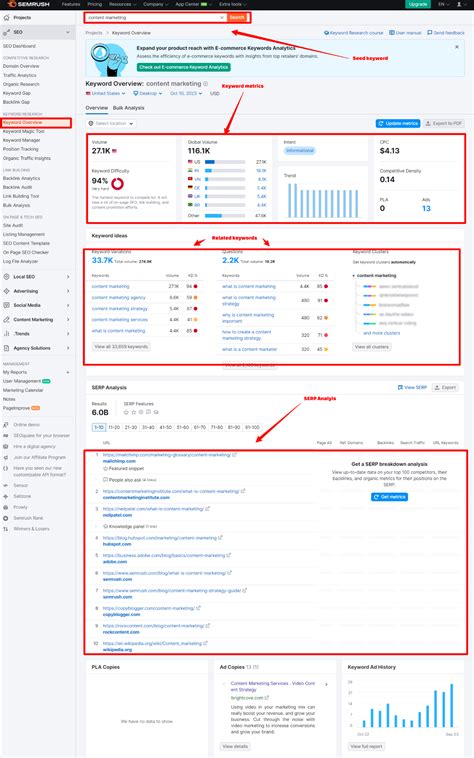Click the .Trends sidebar icon
The width and height of the screenshot is (474, 758).
pos(6,334)
